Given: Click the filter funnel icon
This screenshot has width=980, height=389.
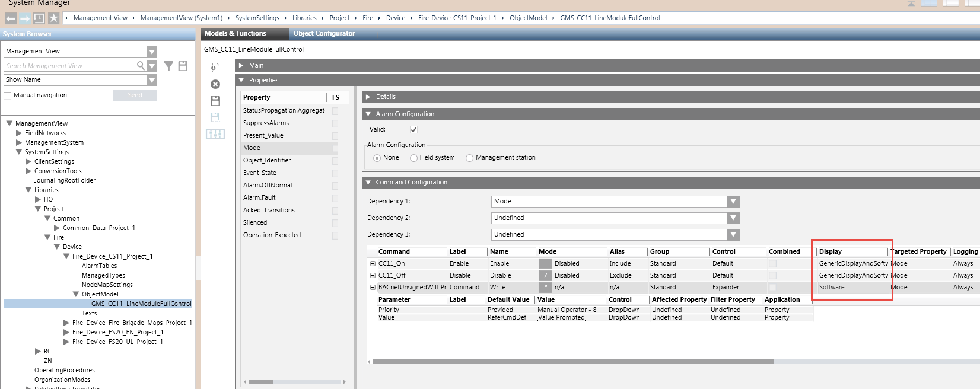Looking at the screenshot, I should click(168, 66).
